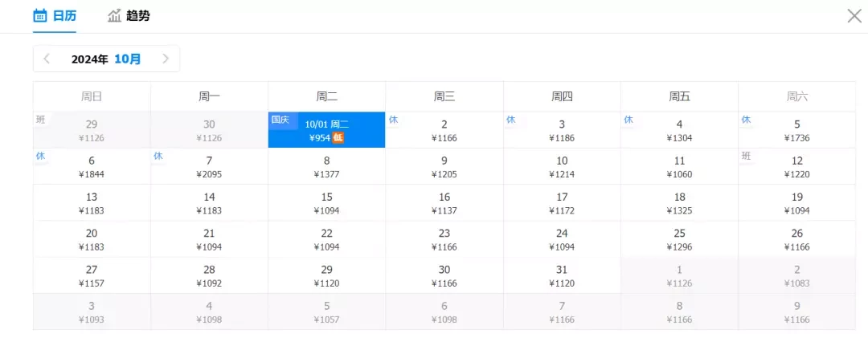The height and width of the screenshot is (346, 868).
Task: Select October 26 priced ¥1166
Action: [797, 239]
